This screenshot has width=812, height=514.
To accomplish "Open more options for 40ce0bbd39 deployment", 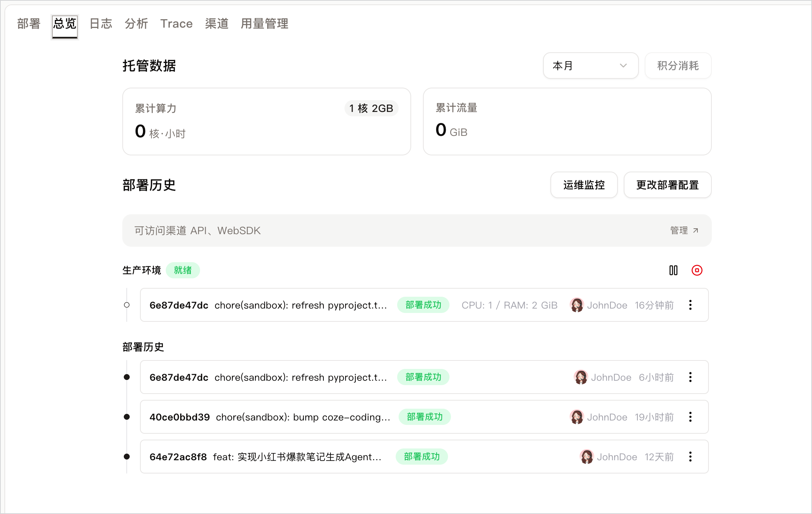I will coord(690,417).
